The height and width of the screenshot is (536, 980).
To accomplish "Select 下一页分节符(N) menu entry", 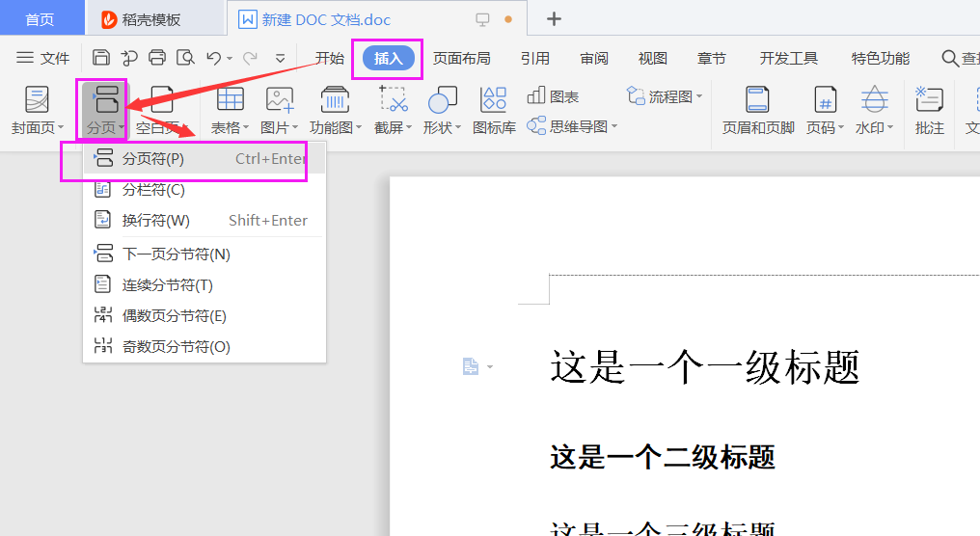I will pyautogui.click(x=204, y=255).
